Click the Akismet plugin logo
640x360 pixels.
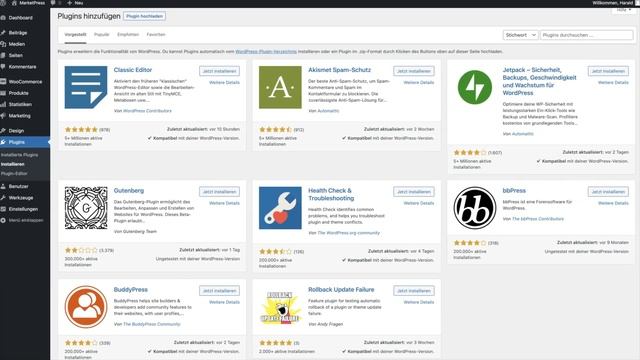coord(280,87)
